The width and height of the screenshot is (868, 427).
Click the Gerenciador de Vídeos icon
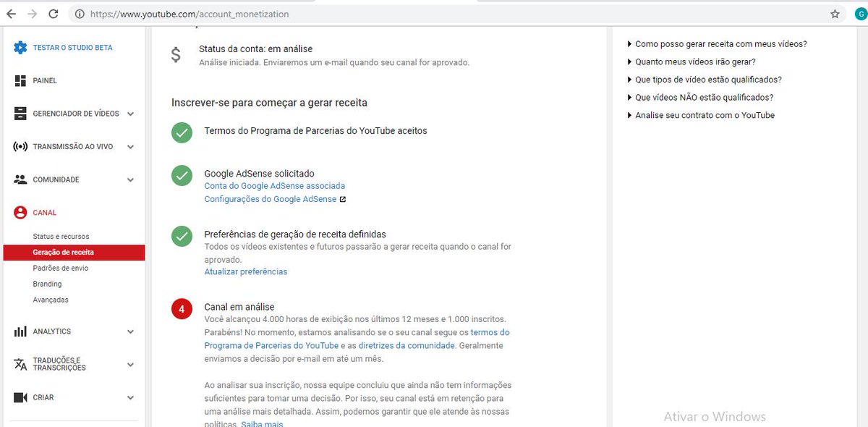20,114
